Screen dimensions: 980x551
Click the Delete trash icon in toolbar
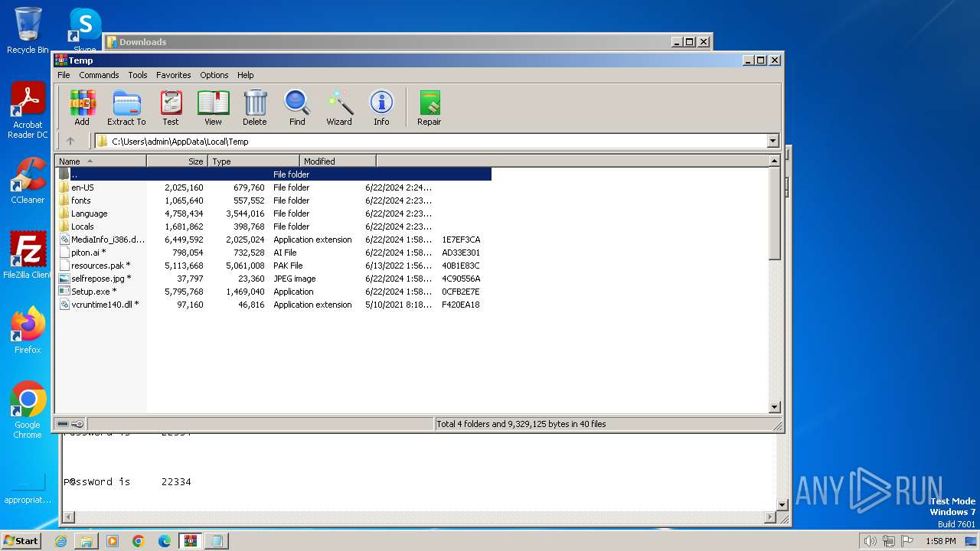coord(255,108)
